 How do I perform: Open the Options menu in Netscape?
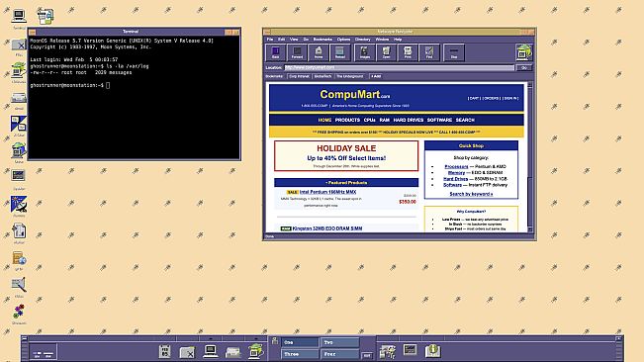tap(343, 40)
